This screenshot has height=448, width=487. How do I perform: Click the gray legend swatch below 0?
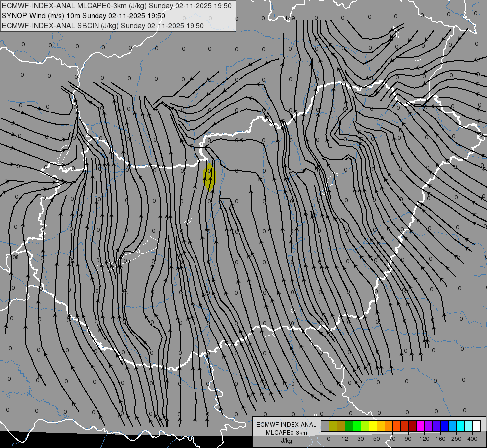pos(325,426)
